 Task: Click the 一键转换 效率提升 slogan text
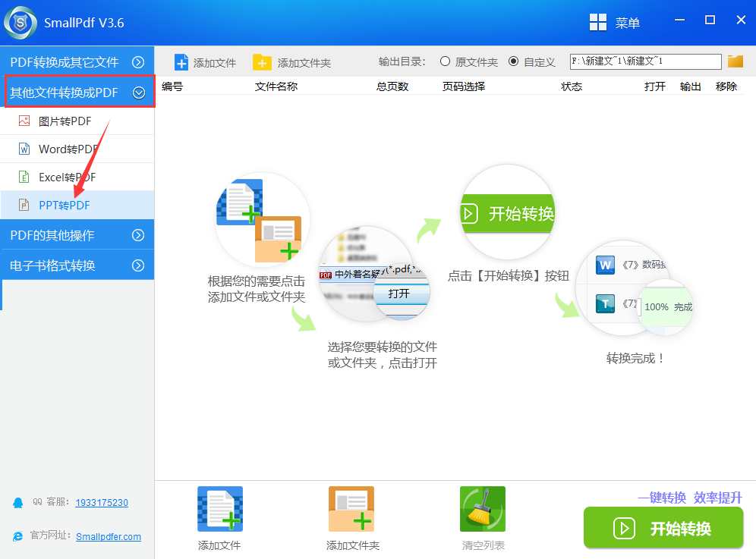click(690, 498)
